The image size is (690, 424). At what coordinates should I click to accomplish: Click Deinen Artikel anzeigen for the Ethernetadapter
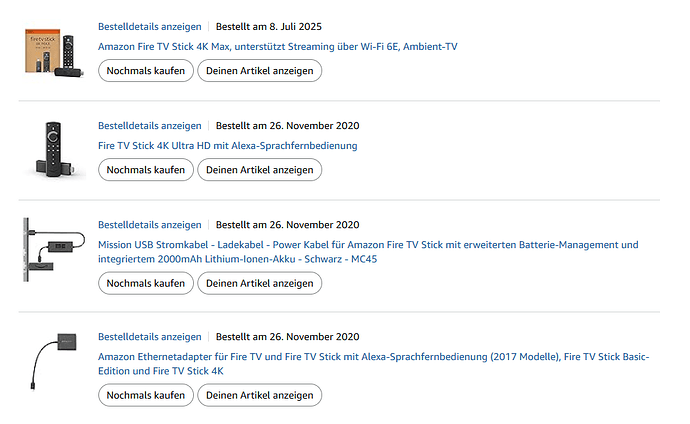pos(259,395)
